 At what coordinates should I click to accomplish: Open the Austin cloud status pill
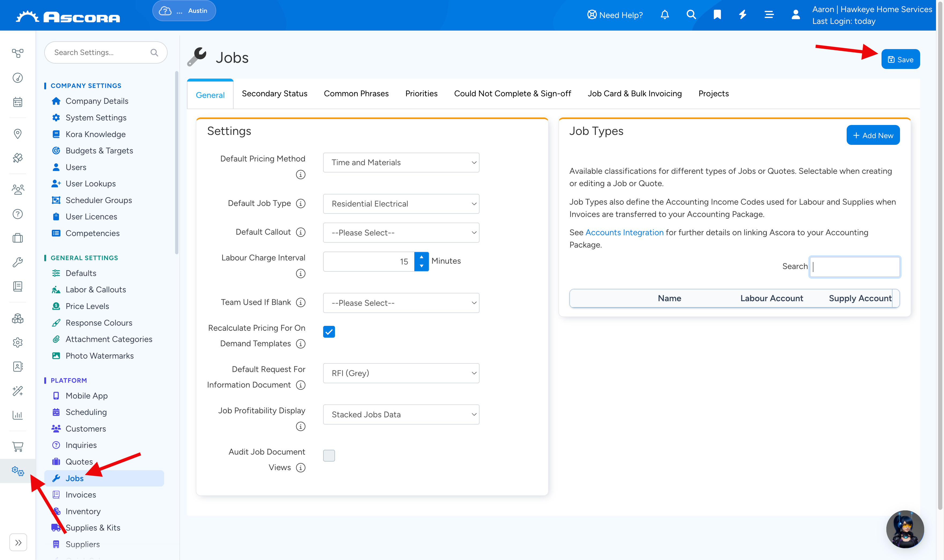[x=184, y=10]
